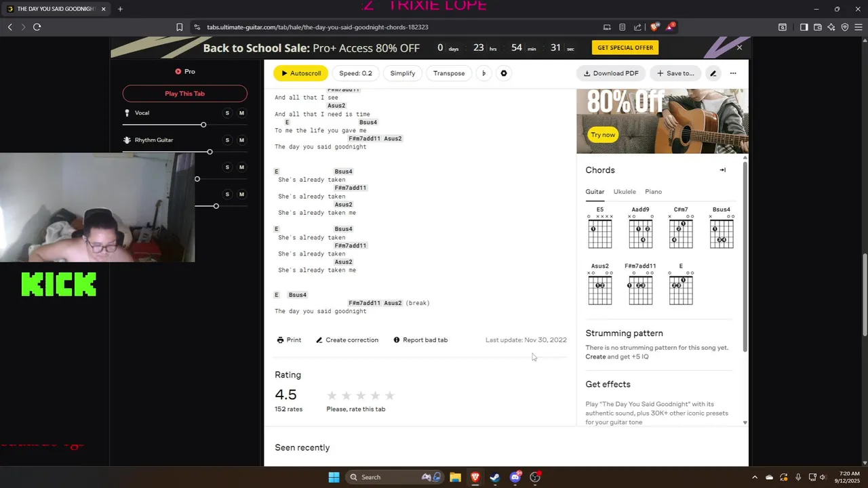
Task: Click the flat-symbol chord notation icon
Action: click(484, 73)
